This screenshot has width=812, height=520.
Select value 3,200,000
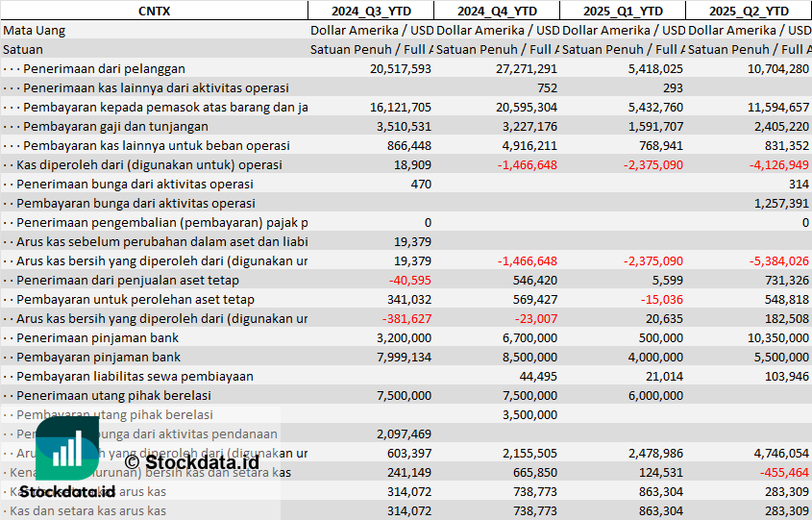(x=404, y=338)
